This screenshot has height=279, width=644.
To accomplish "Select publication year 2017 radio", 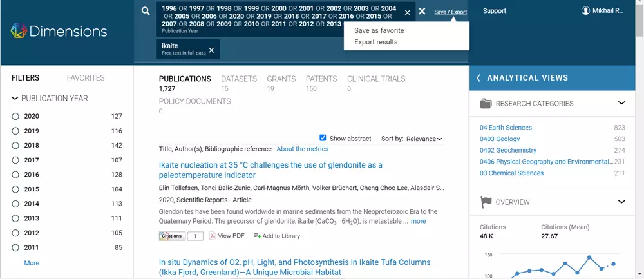I will [x=15, y=160].
